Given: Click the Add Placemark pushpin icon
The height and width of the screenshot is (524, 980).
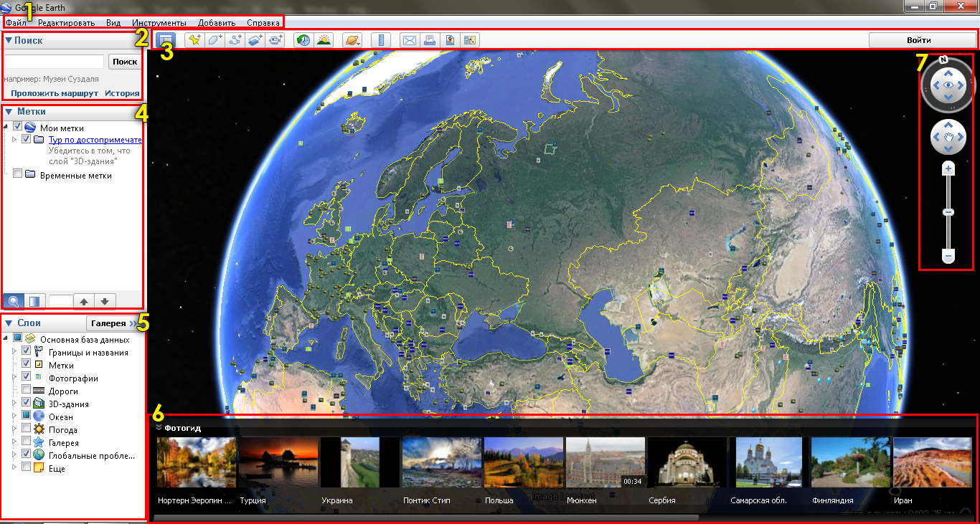Looking at the screenshot, I should point(194,40).
